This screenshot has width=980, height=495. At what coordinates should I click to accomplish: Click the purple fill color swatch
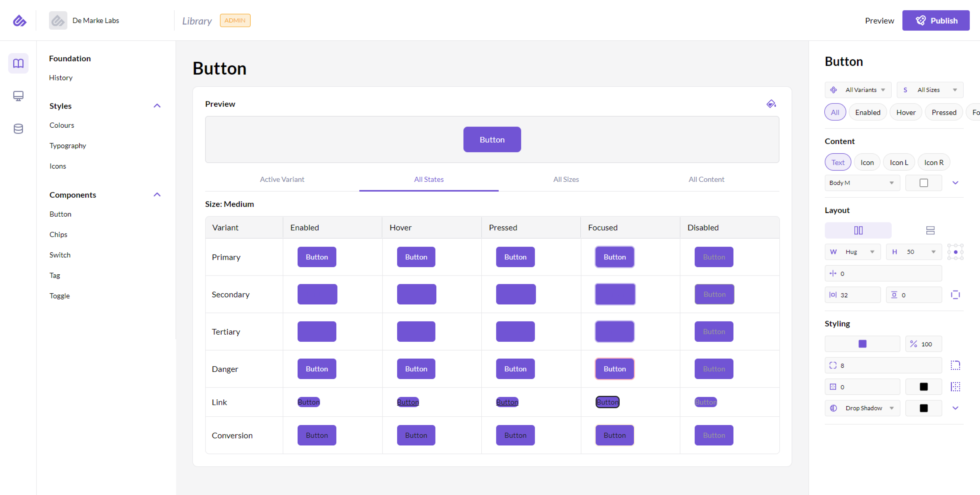[x=862, y=344]
